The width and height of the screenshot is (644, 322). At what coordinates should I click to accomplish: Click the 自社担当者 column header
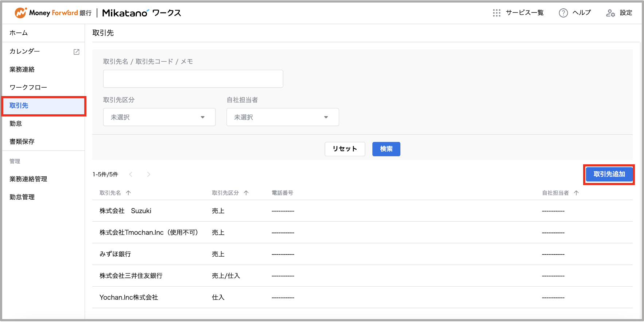(555, 193)
